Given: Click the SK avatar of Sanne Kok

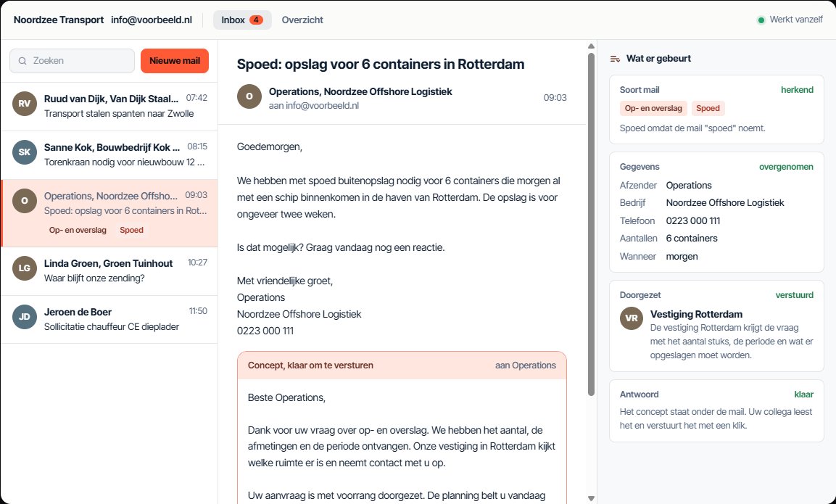Looking at the screenshot, I should coord(25,152).
